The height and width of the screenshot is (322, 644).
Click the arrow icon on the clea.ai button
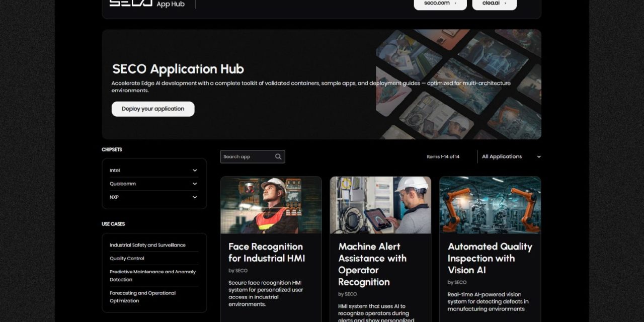505,3
